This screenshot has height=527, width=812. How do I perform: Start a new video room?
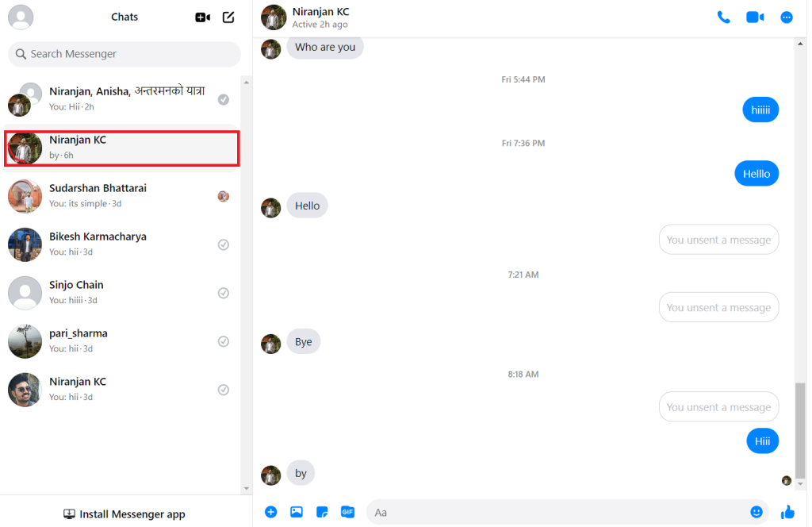click(x=202, y=17)
